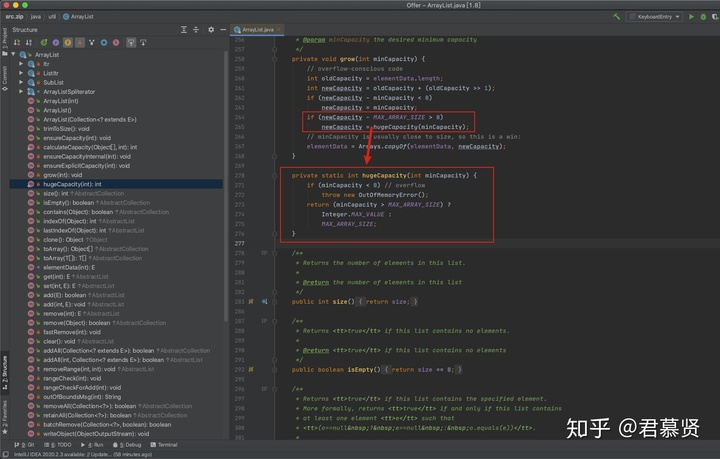This screenshot has width=720, height=459.
Task: Toggle Show Inherited members icon
Action: tap(92, 43)
